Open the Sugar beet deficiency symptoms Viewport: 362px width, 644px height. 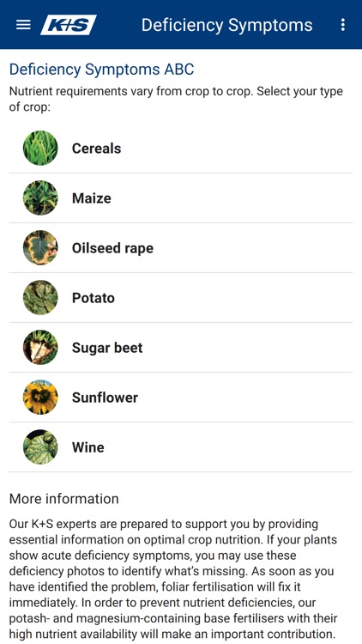181,348
